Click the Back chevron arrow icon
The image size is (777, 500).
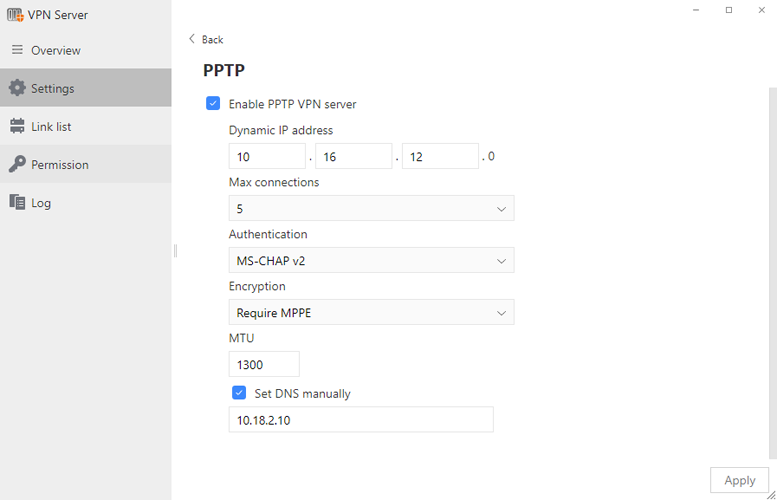(x=192, y=39)
